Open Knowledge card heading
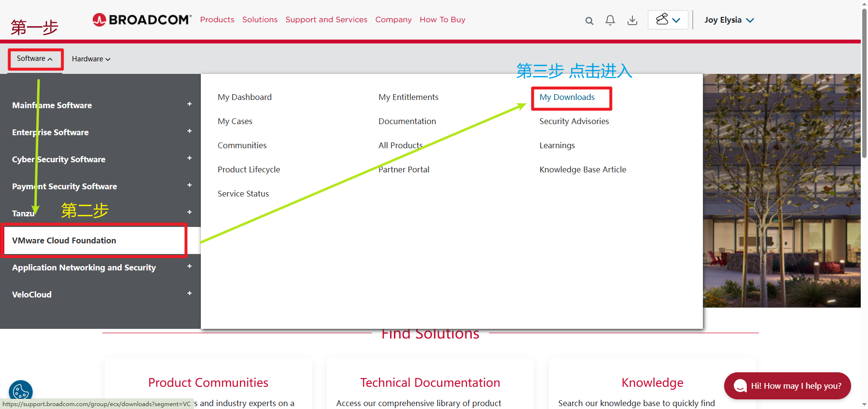Viewport: 868px width, 409px height. click(652, 382)
